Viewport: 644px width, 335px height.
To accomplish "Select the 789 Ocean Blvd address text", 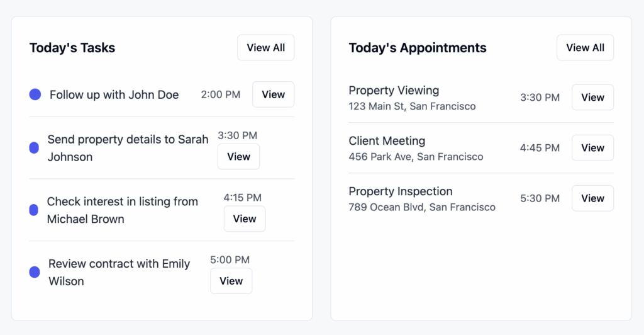I will pos(422,207).
